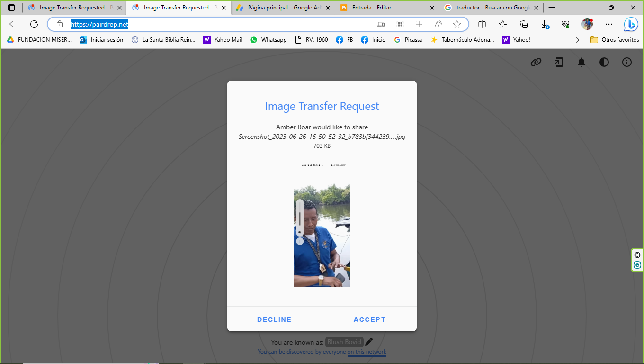
Task: Open Otros favoritos folder
Action: click(615, 40)
